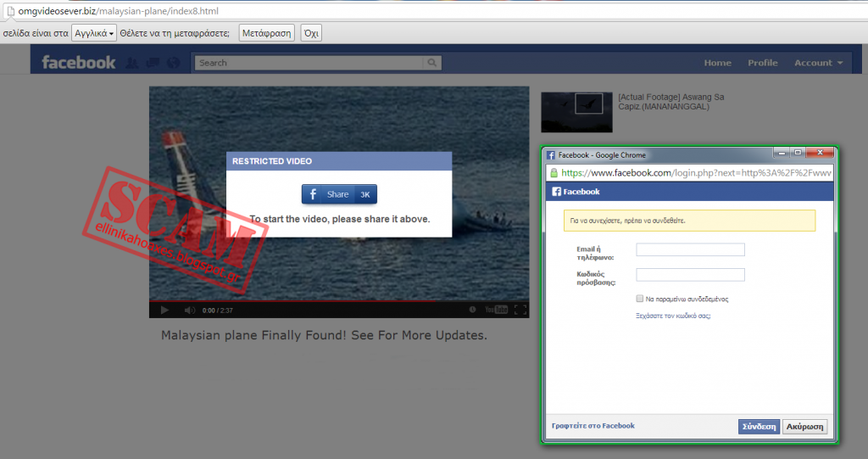
Task: Enter fullscreen on the video player
Action: click(x=520, y=310)
